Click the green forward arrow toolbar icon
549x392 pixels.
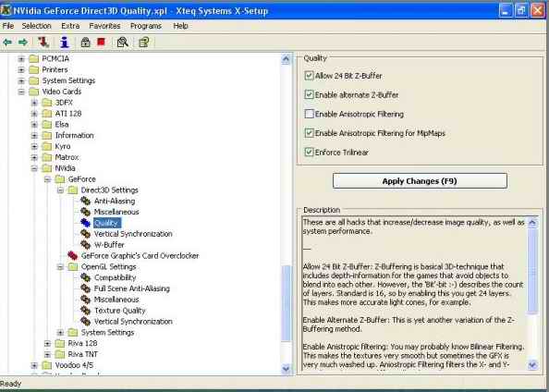pos(23,43)
